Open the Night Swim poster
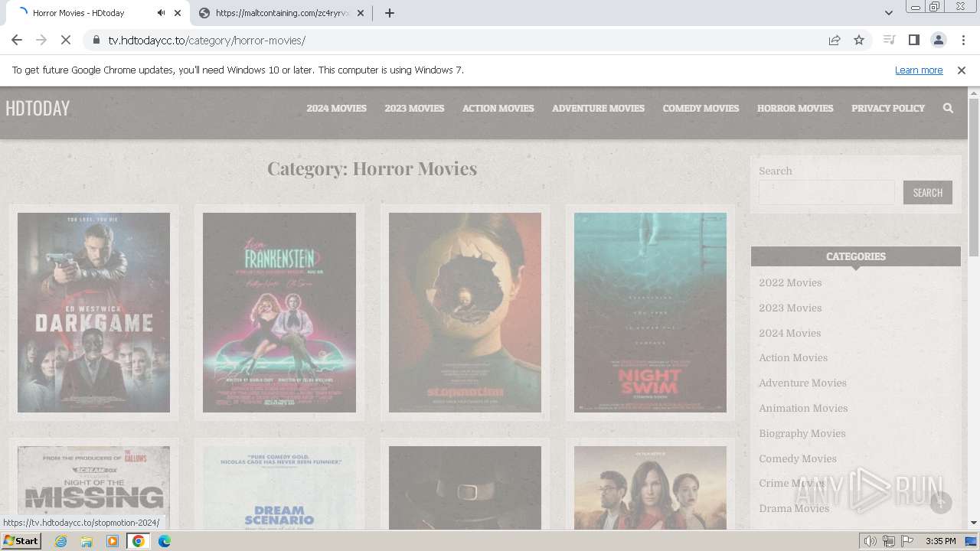 pyautogui.click(x=650, y=312)
